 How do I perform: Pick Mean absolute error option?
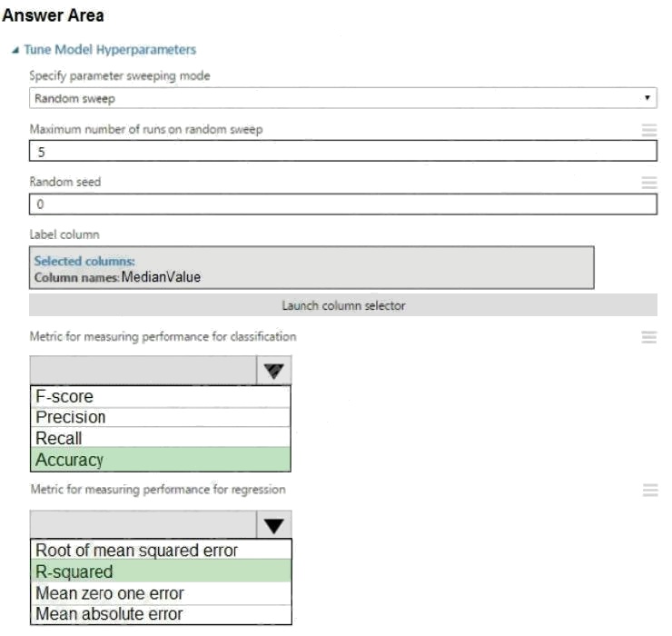(160, 614)
